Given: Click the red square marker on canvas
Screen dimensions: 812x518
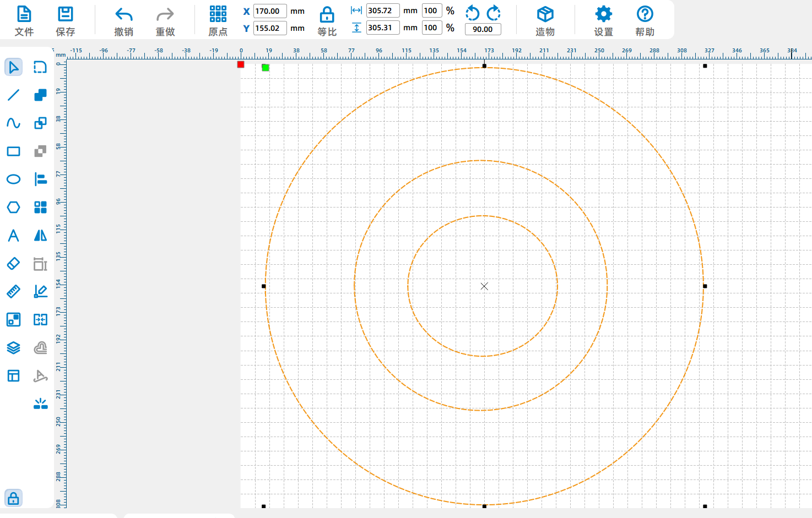Looking at the screenshot, I should pos(241,64).
